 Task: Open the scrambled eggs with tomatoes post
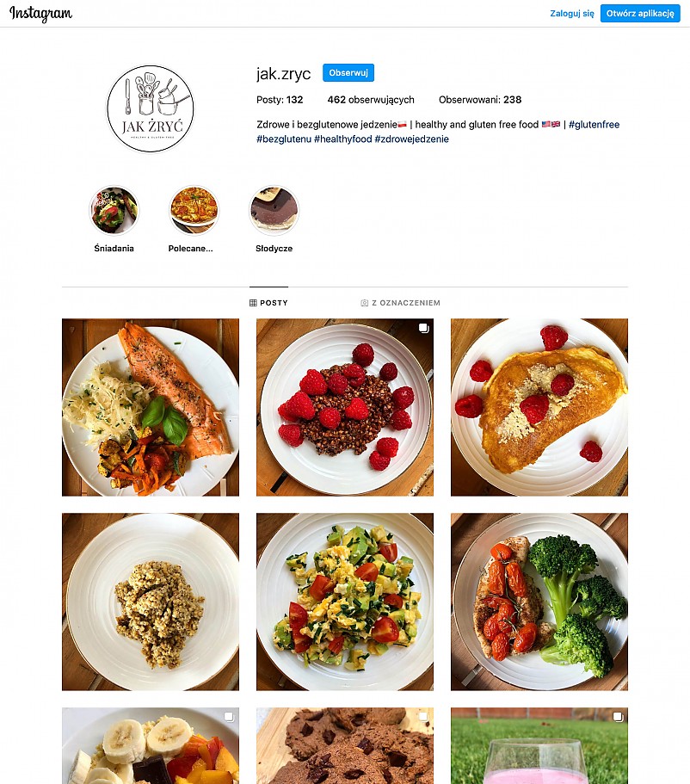pyautogui.click(x=345, y=602)
